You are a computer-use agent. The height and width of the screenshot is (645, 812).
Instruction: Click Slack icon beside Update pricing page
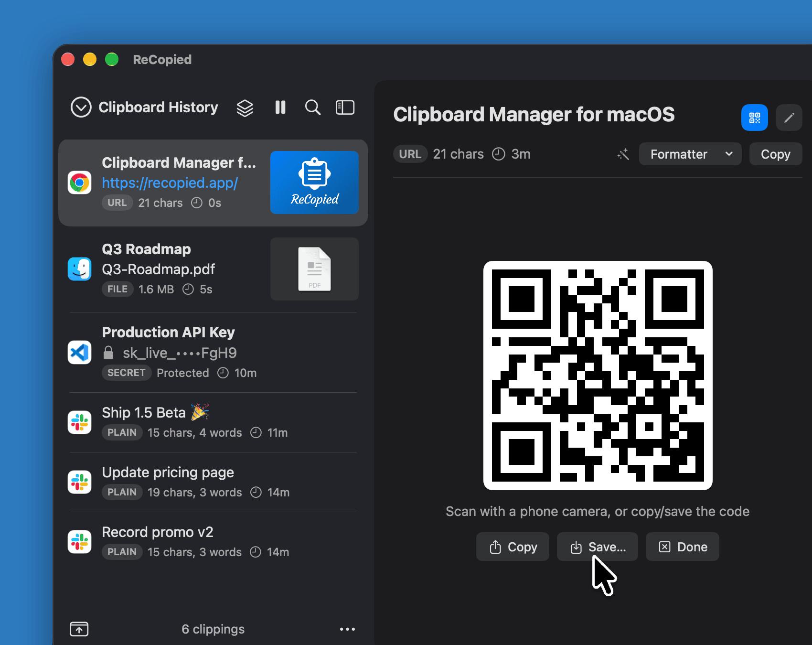click(x=79, y=482)
